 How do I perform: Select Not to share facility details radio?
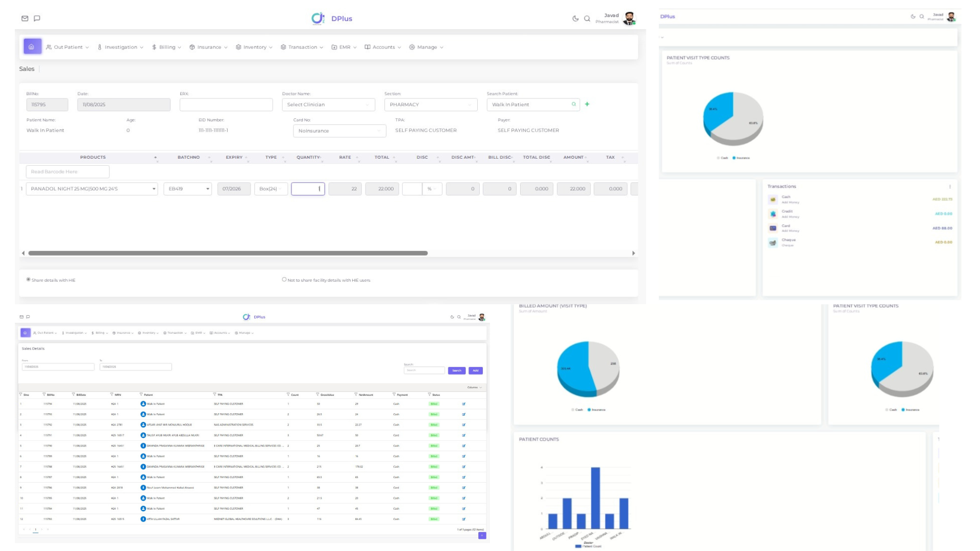(284, 280)
